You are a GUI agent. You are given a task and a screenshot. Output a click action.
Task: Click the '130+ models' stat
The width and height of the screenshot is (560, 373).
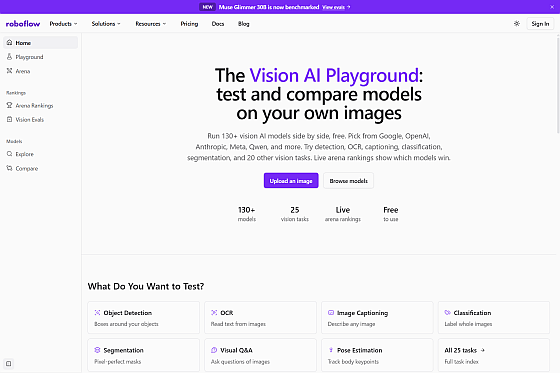point(247,214)
